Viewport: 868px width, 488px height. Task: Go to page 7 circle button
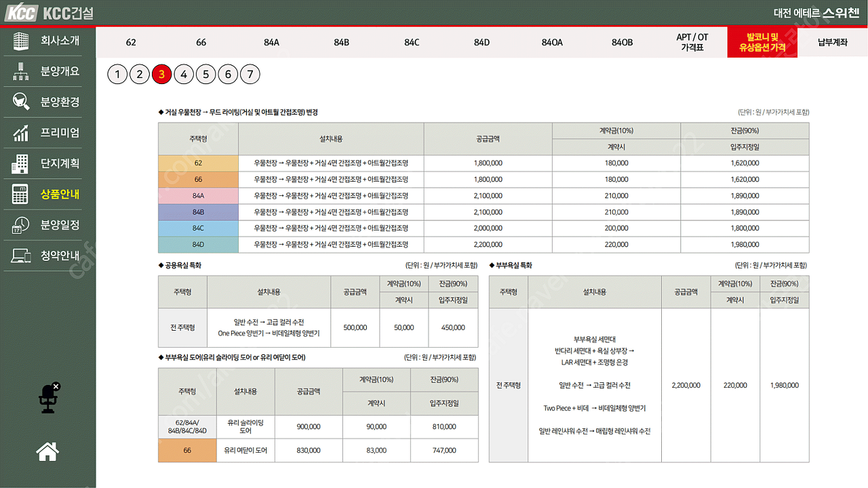tap(250, 75)
